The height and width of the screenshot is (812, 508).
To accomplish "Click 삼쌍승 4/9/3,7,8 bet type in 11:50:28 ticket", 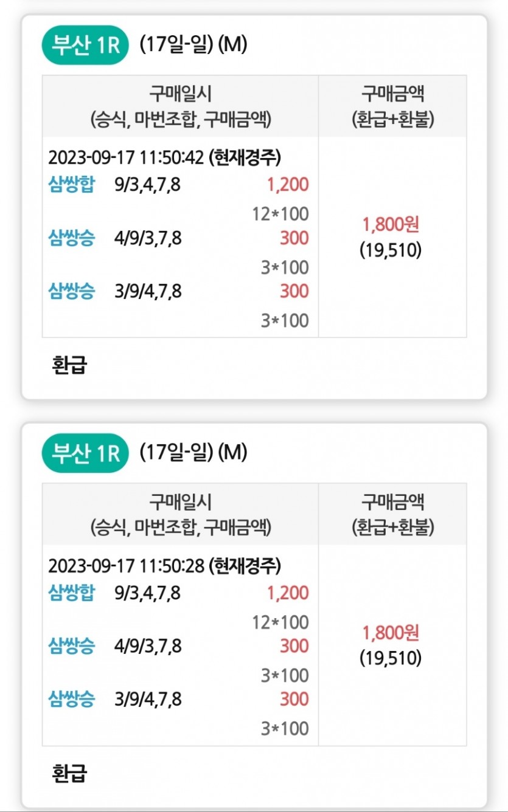I will 72,646.
